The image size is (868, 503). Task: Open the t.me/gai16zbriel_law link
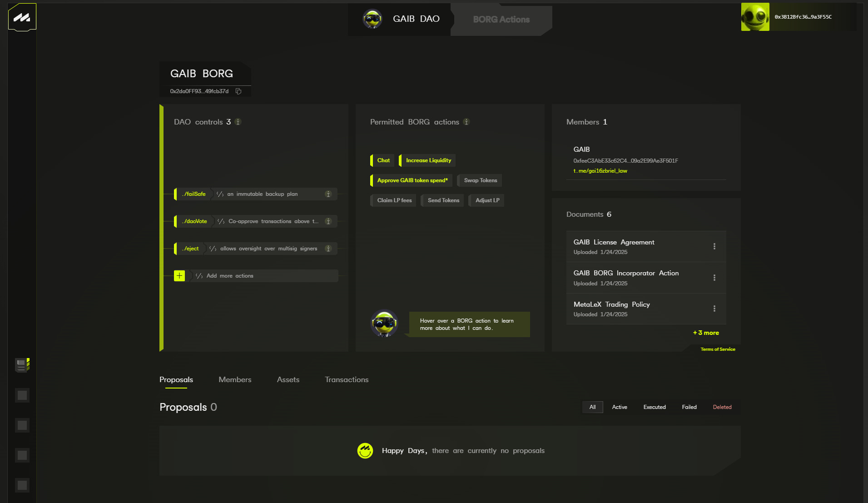[600, 171]
